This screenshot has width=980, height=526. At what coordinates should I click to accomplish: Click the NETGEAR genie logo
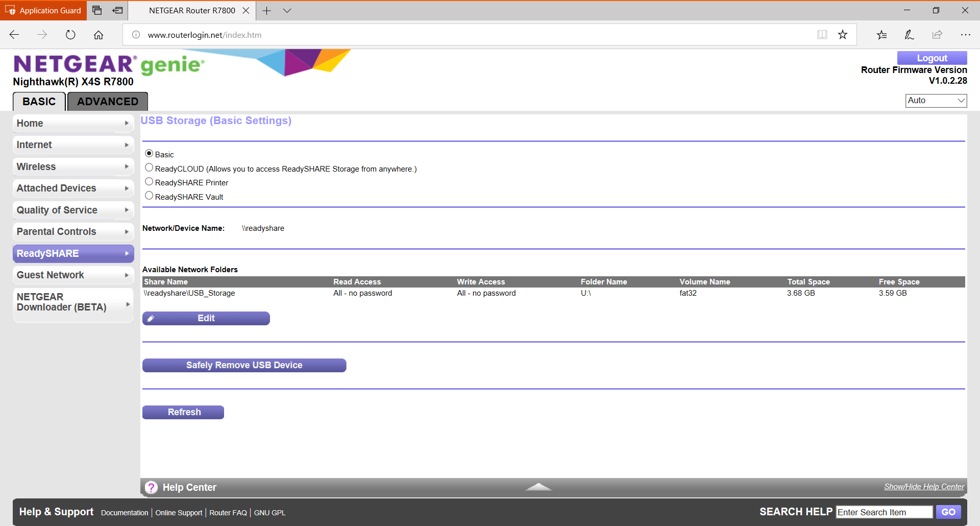point(109,65)
